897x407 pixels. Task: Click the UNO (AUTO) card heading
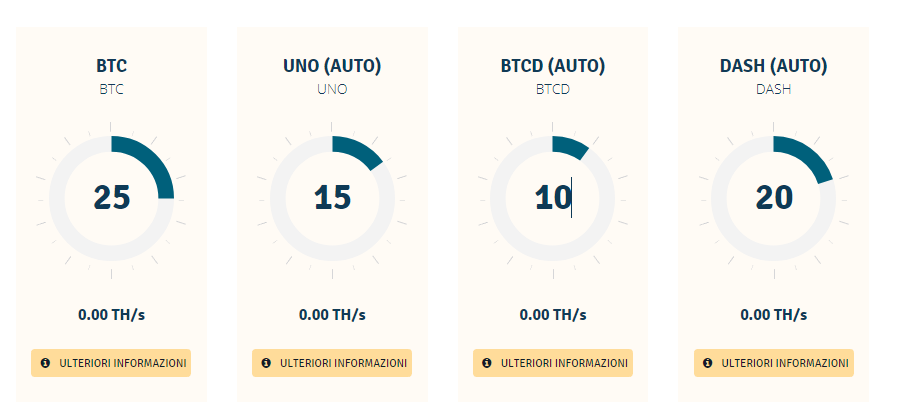point(333,67)
